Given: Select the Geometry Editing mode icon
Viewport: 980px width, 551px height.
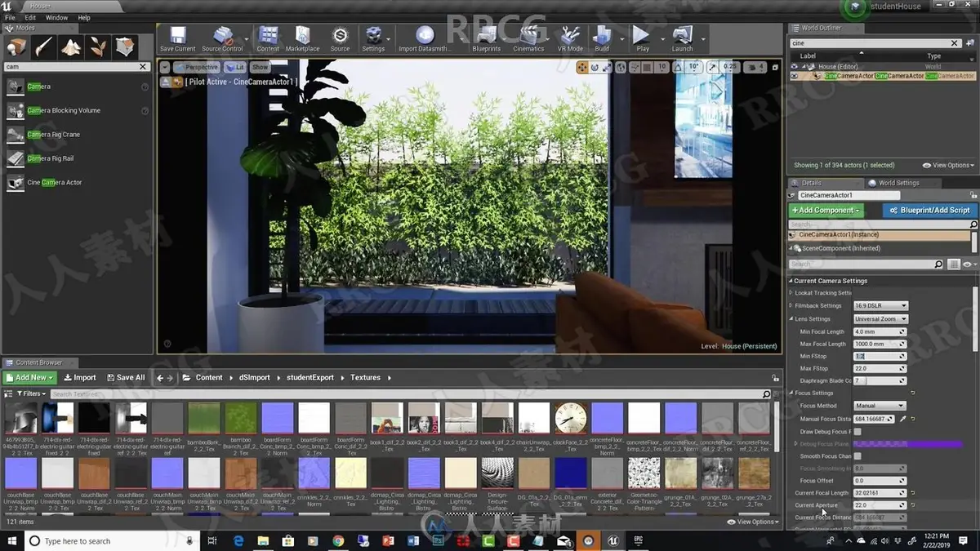Looking at the screenshot, I should click(x=125, y=47).
